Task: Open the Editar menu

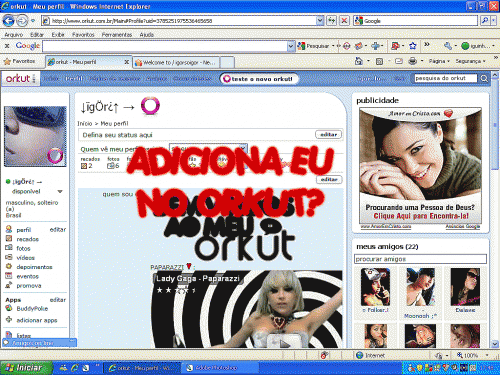Action: tap(37, 35)
